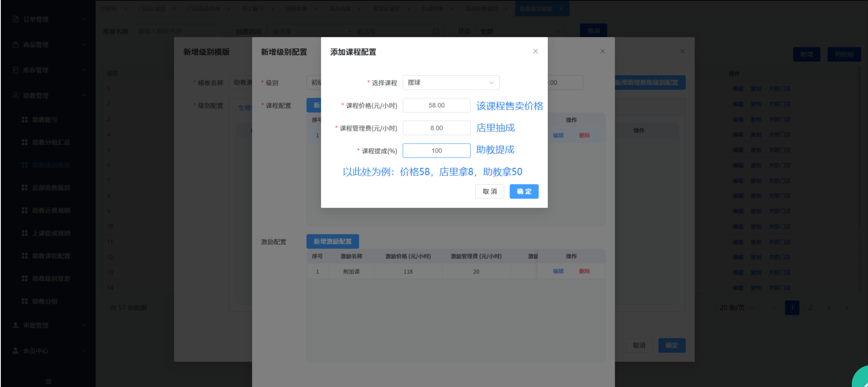Click the grid icon beside 助教账号
The width and height of the screenshot is (868, 387).
tap(25, 120)
